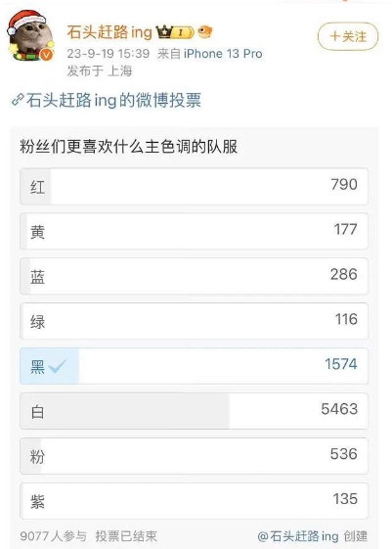Select the 黄 poll option
The height and width of the screenshot is (549, 392).
pos(194,231)
